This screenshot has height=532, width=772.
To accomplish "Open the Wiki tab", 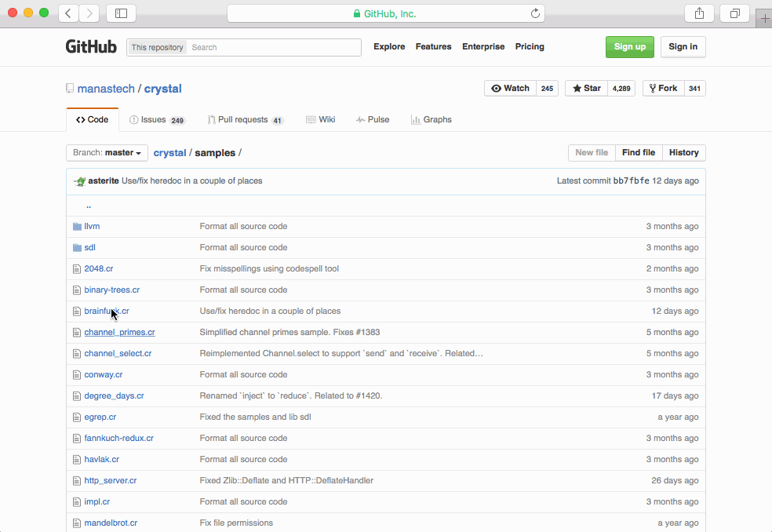I will pyautogui.click(x=321, y=120).
